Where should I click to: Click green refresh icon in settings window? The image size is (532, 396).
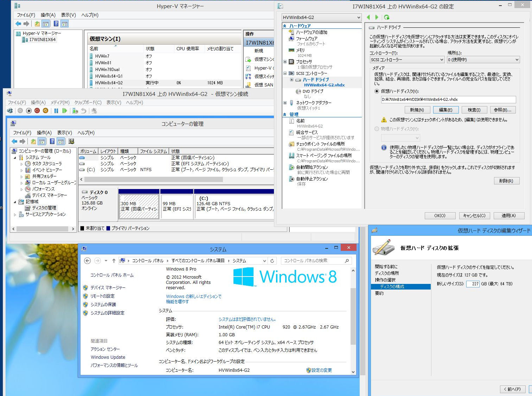[x=387, y=17]
